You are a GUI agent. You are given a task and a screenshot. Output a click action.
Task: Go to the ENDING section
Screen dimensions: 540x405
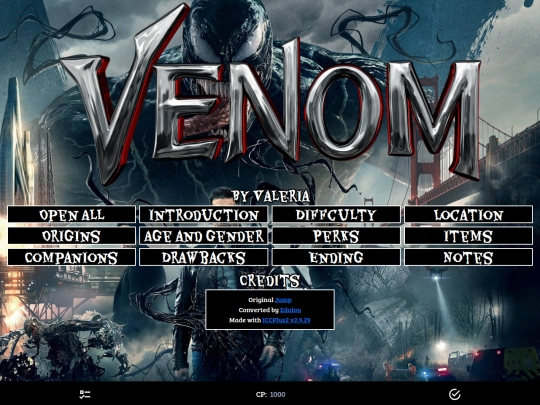[x=336, y=257]
